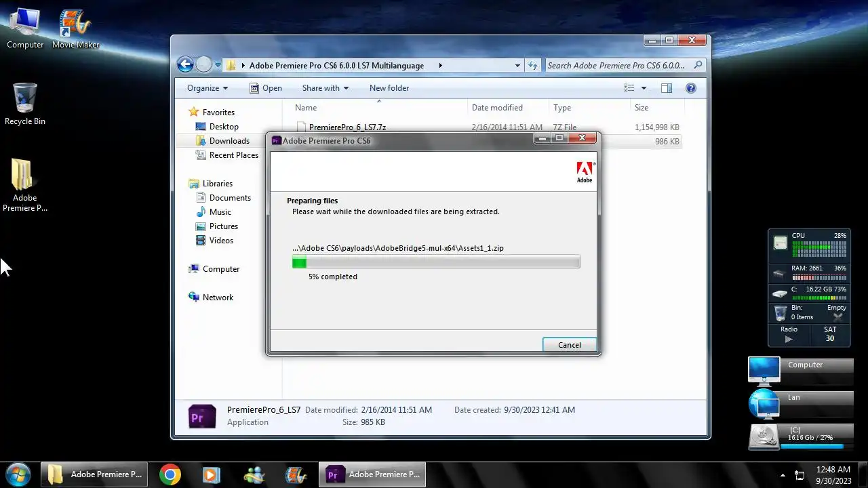Open the media player taskbar icon
Viewport: 868px width, 488px height.
(x=212, y=474)
